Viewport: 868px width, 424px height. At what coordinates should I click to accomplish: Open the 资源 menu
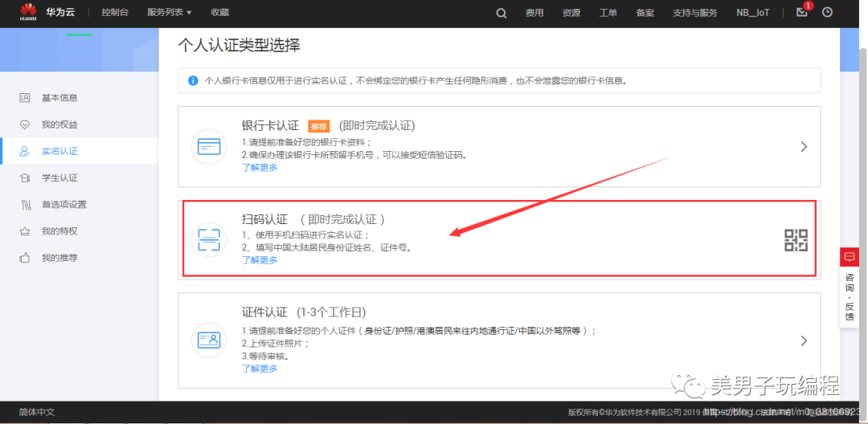571,13
